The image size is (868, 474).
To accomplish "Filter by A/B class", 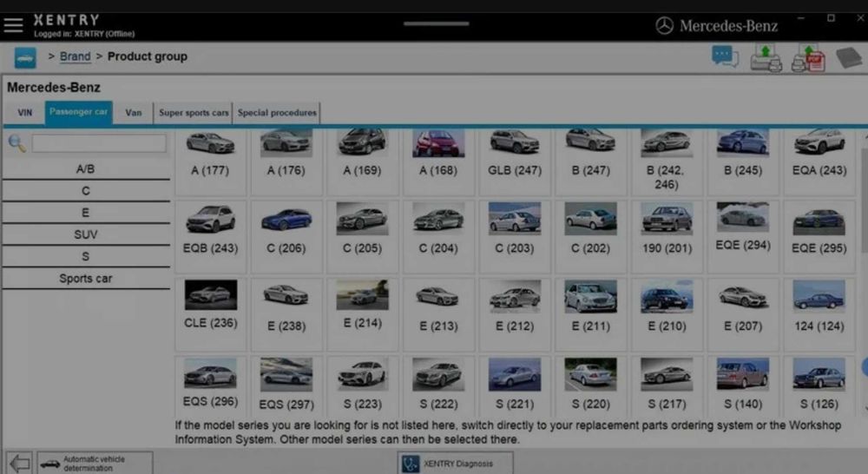I will pyautogui.click(x=86, y=169).
